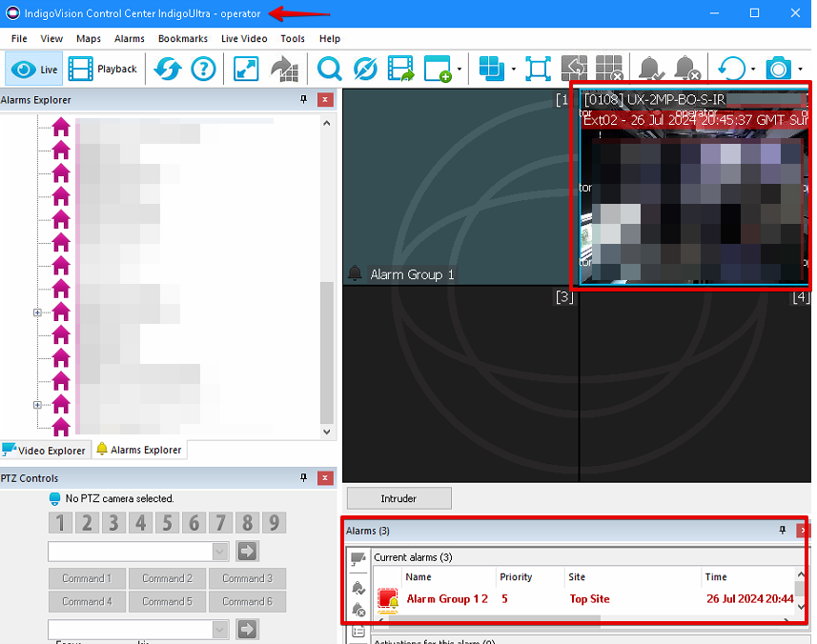817x644 pixels.
Task: Click the send-to-video-wall arrow icon
Action: point(284,69)
